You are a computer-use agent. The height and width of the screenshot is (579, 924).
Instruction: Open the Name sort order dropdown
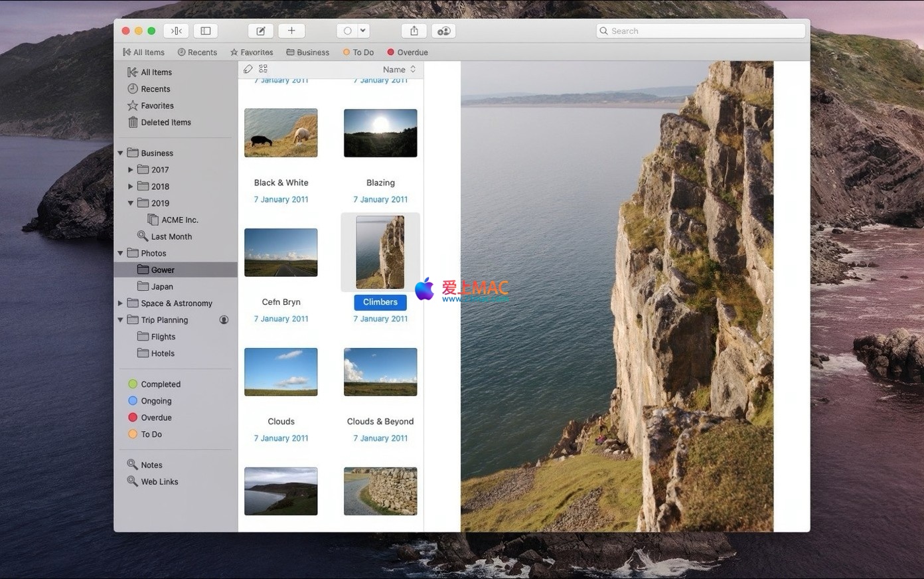[x=399, y=70]
